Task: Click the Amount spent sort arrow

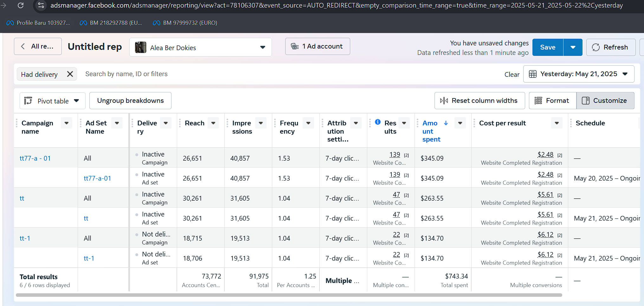Action: pos(446,123)
